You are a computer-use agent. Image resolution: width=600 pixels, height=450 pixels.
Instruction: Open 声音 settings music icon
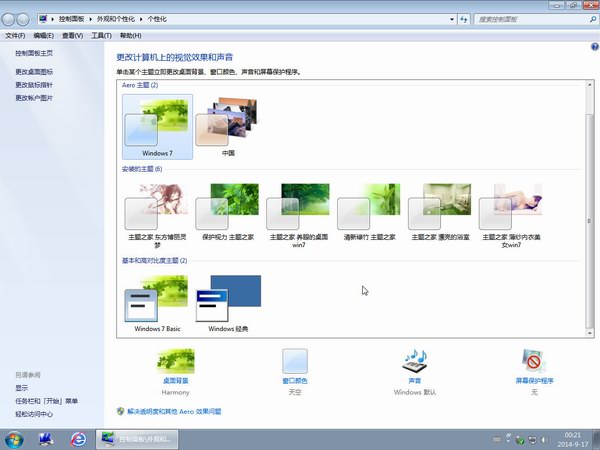point(415,360)
